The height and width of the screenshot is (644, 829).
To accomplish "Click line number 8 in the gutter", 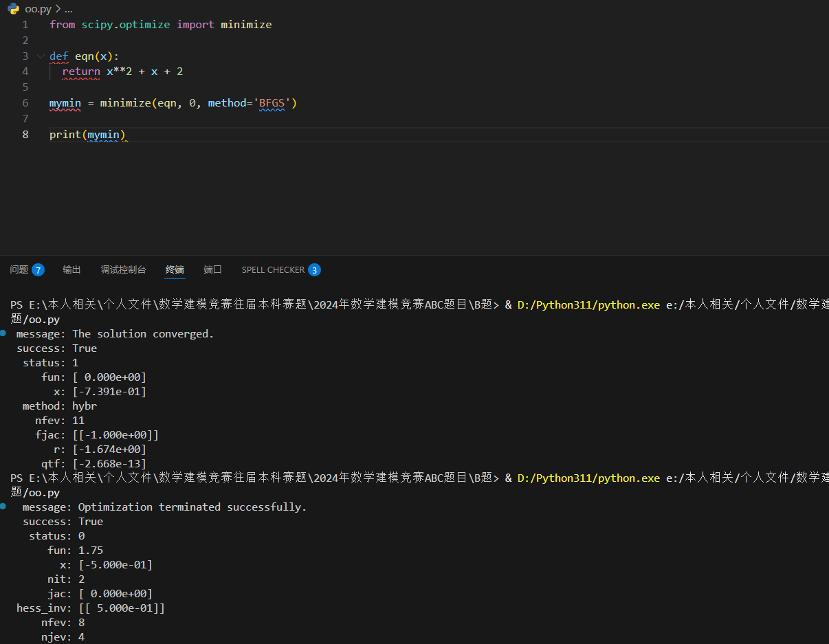I will [x=25, y=135].
